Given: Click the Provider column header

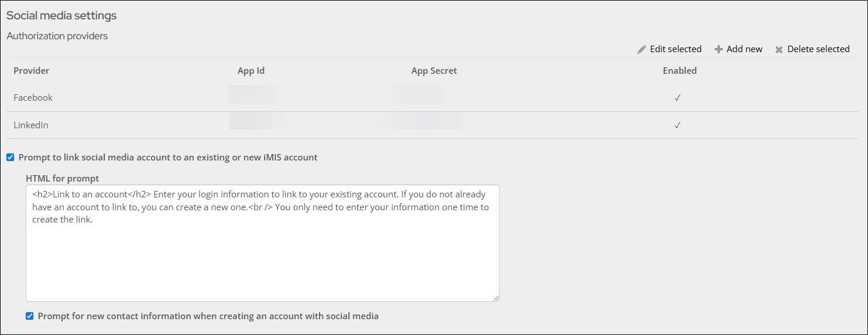Looking at the screenshot, I should 32,71.
